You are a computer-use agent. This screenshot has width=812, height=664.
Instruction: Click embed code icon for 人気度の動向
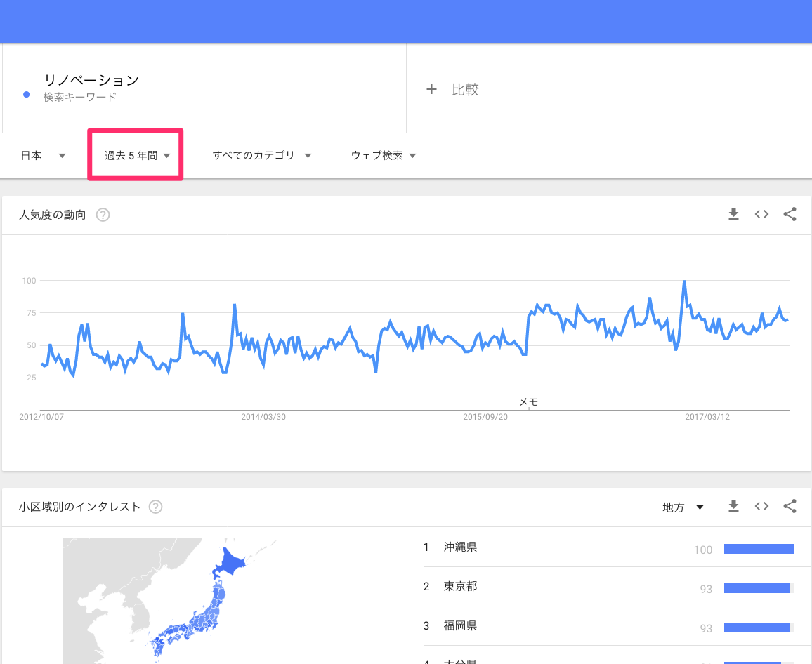761,214
